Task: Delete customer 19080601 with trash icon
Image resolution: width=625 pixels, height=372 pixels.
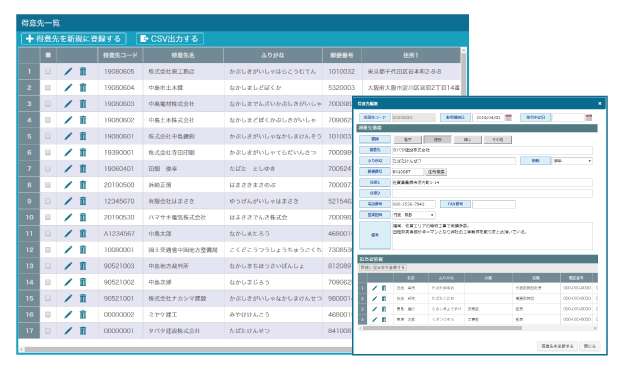Action: (x=83, y=136)
